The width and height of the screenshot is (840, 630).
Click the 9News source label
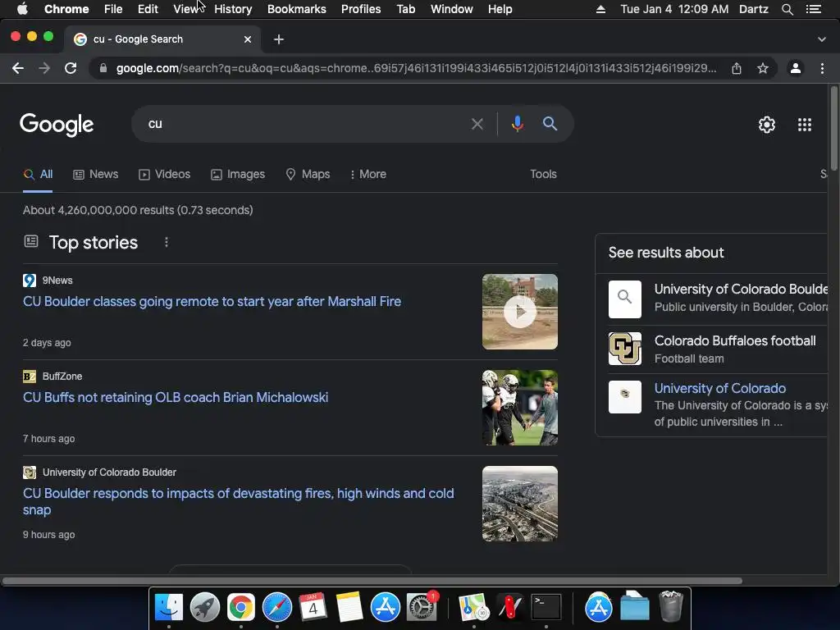57,281
